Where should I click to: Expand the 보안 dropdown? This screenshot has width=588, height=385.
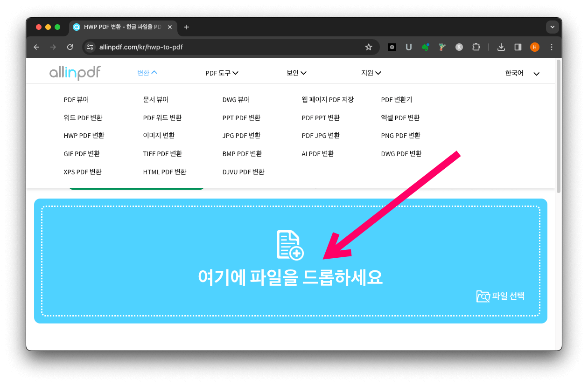point(296,73)
